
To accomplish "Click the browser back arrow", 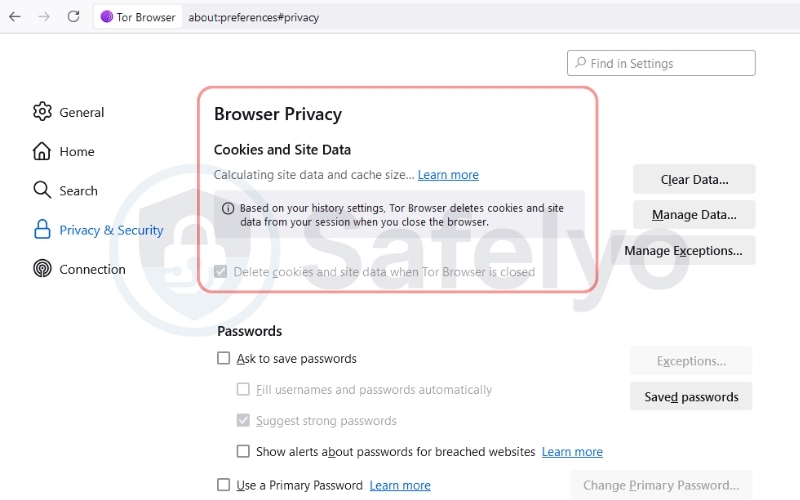I will 14,16.
